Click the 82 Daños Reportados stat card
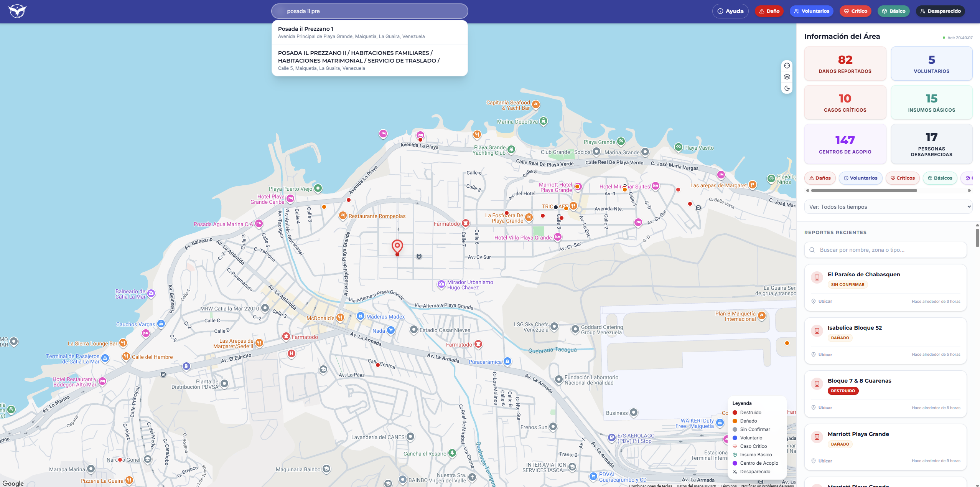The image size is (980, 487). point(845,64)
